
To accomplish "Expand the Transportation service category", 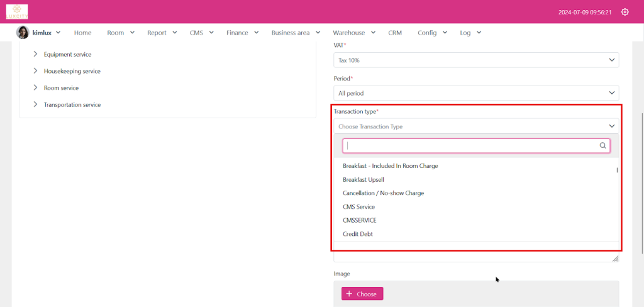I will [36, 105].
